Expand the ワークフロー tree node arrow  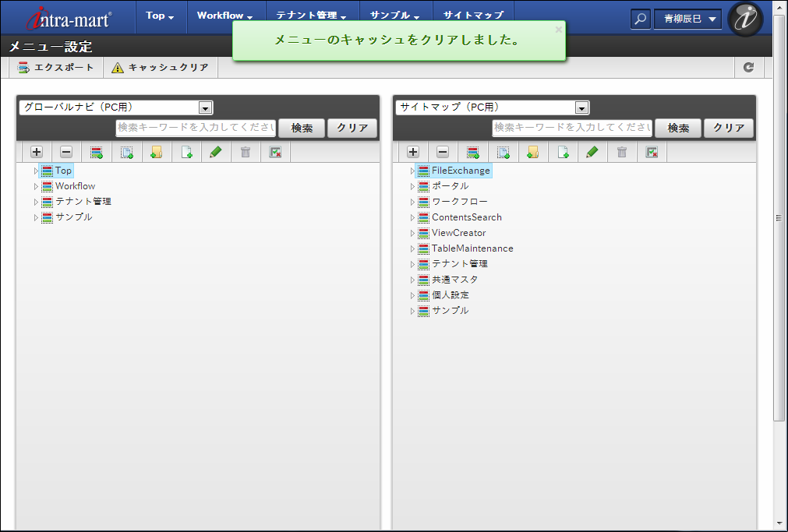point(412,202)
